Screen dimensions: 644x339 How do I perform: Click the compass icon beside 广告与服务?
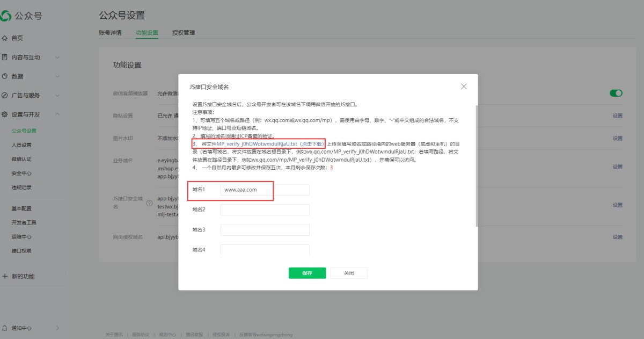(x=5, y=95)
